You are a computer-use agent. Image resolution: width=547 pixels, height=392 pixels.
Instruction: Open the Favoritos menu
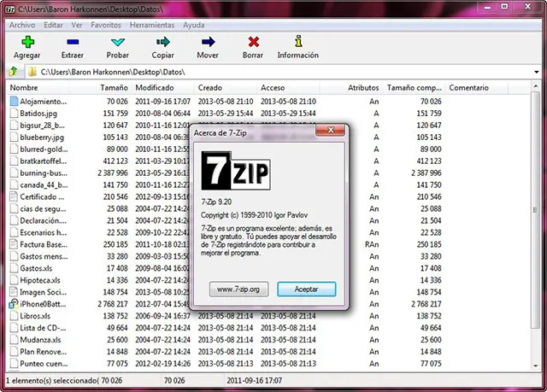(105, 25)
